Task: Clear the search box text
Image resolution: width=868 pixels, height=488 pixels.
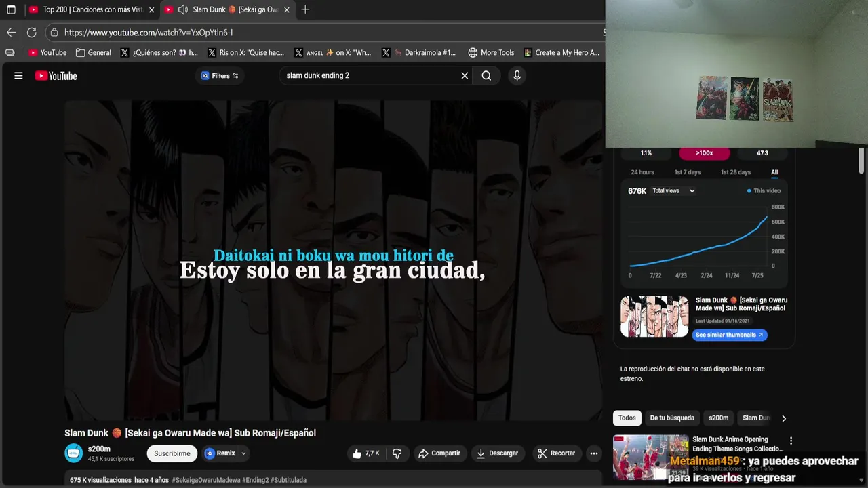Action: tap(465, 76)
